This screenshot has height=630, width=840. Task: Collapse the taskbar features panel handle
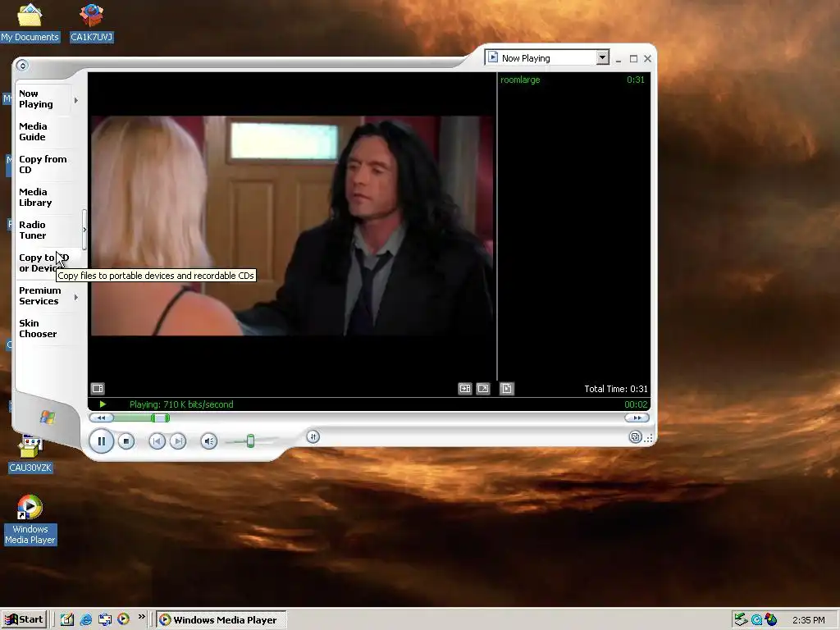pyautogui.click(x=84, y=230)
